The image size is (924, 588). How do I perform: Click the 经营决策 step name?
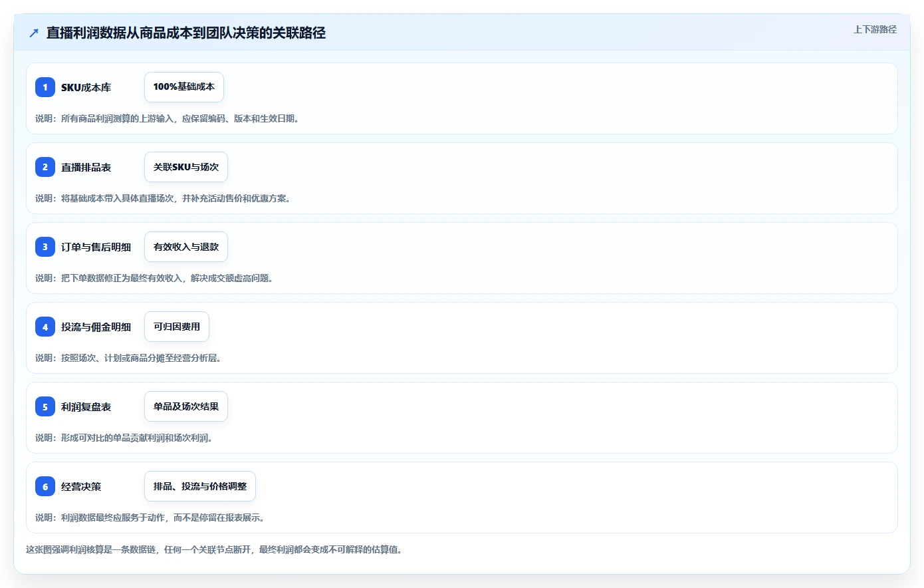click(81, 486)
